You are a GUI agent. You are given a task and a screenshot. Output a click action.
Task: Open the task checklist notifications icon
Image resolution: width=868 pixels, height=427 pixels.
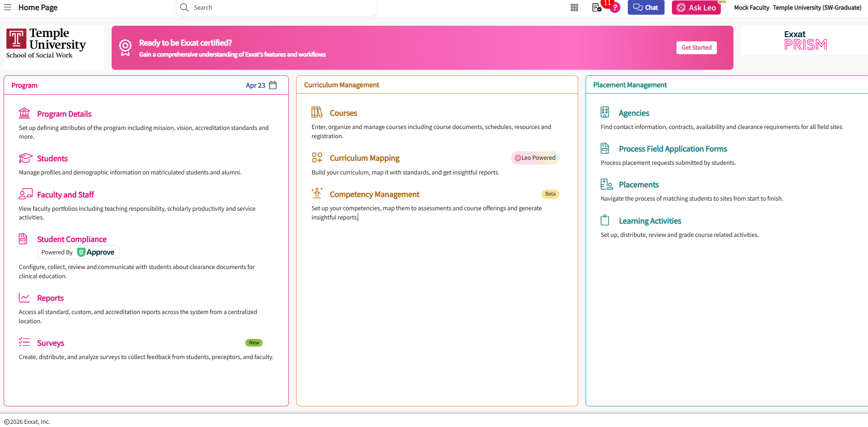(597, 7)
